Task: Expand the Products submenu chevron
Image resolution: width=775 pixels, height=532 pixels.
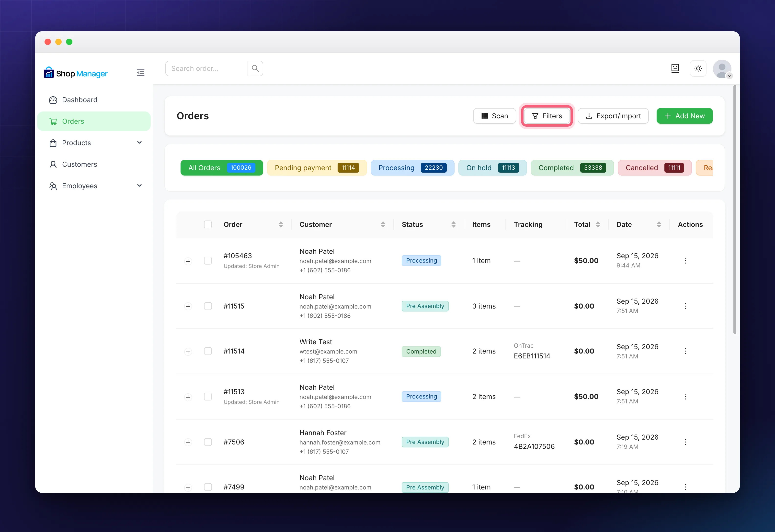Action: pos(139,143)
